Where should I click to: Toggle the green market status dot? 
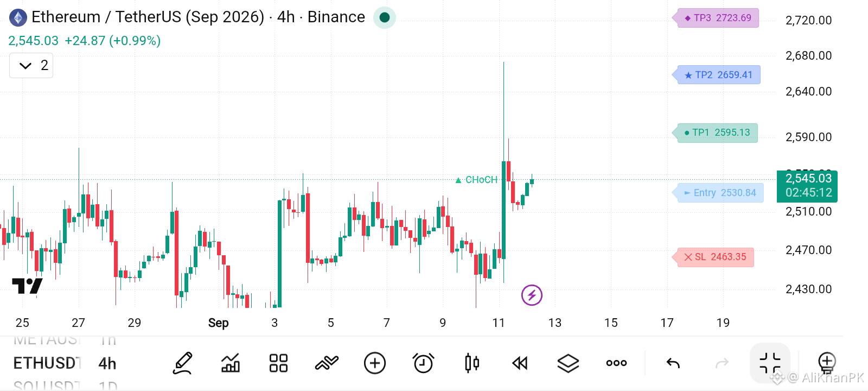pyautogui.click(x=385, y=17)
